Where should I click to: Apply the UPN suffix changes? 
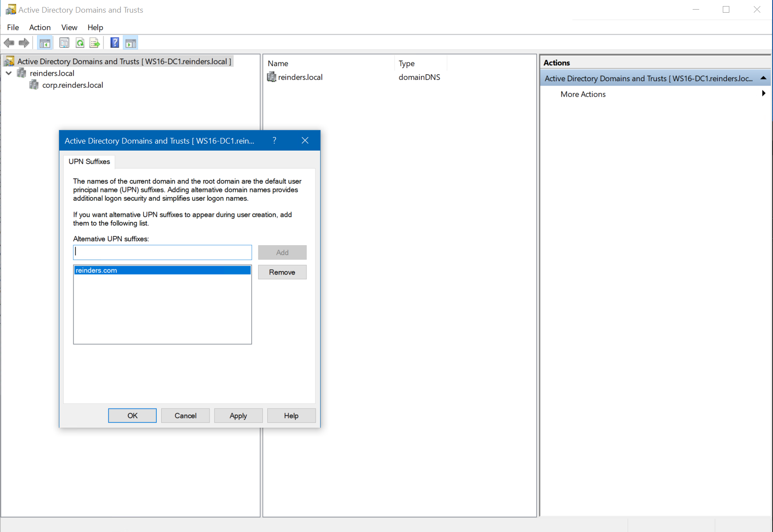(238, 415)
